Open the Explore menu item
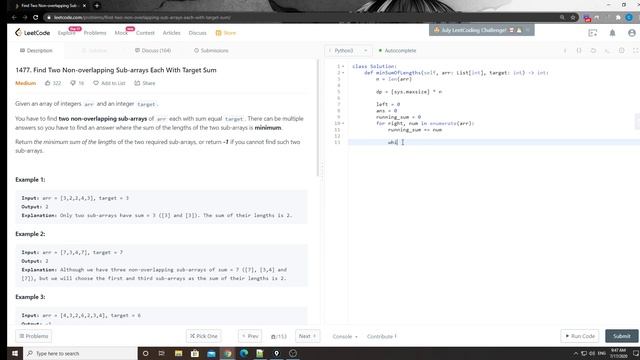 point(67,33)
